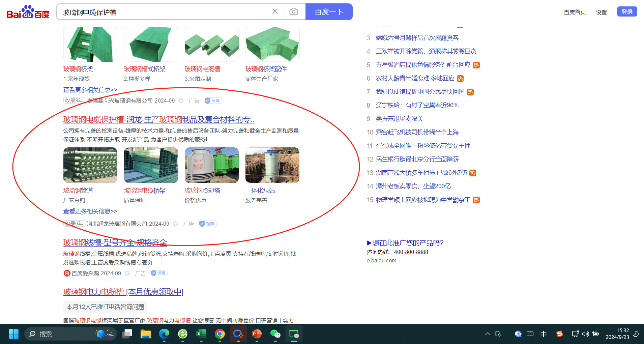Click the moon focus-assist icon in tray
The height and width of the screenshot is (344, 644).
pyautogui.click(x=636, y=334)
